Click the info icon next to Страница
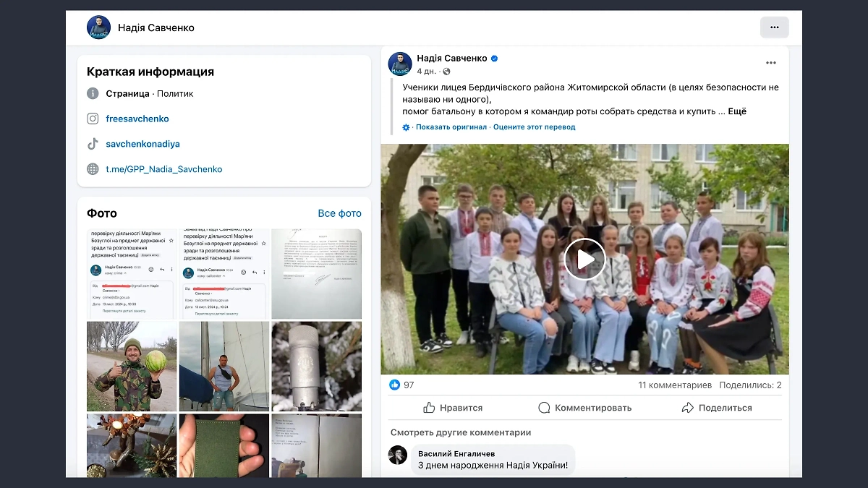This screenshot has height=488, width=868. click(x=93, y=93)
